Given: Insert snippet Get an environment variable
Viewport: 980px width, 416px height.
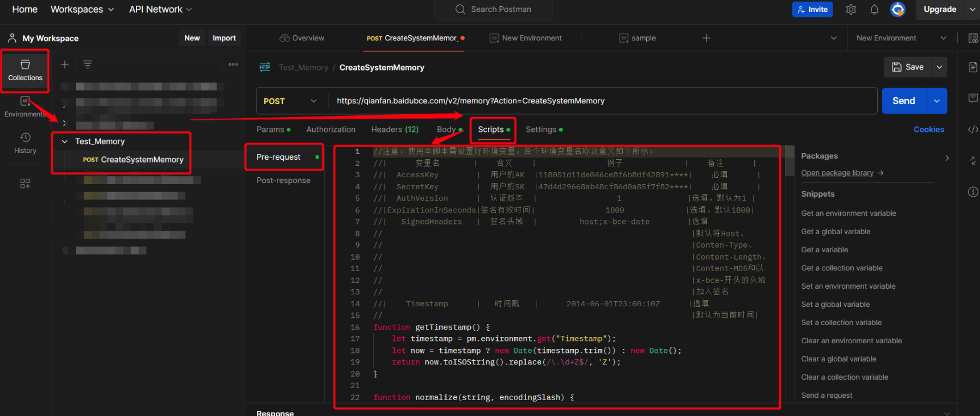Looking at the screenshot, I should (849, 213).
